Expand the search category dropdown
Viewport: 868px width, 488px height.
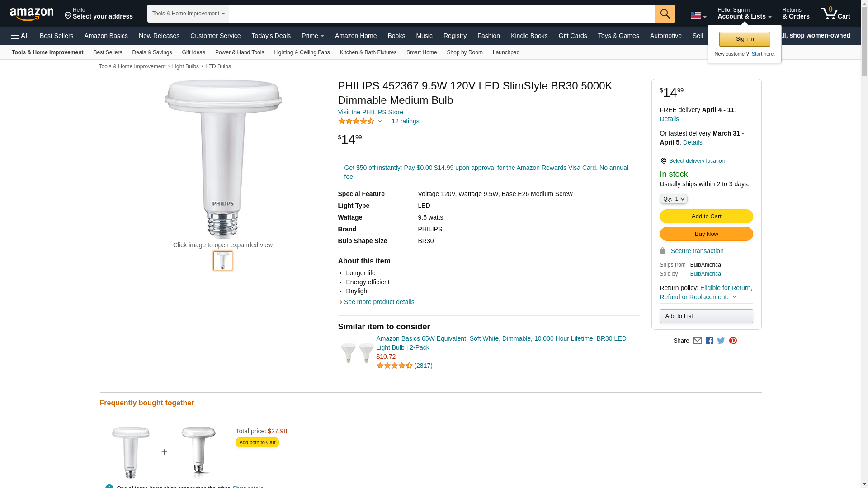pyautogui.click(x=188, y=14)
